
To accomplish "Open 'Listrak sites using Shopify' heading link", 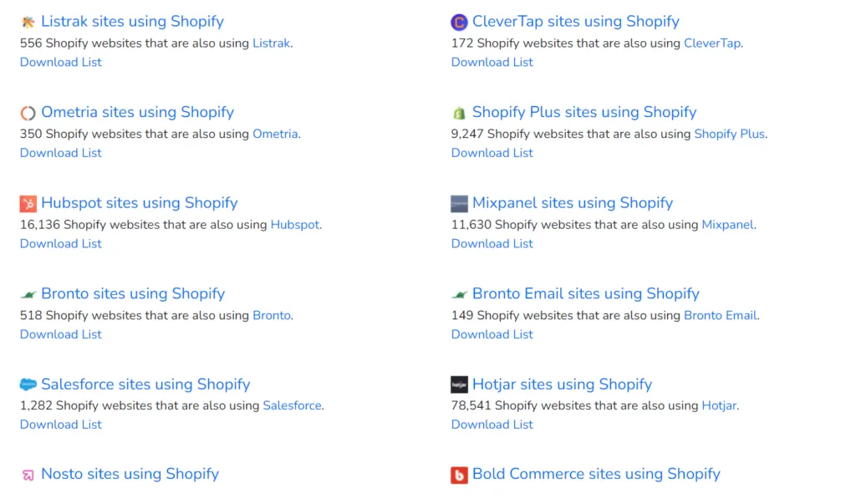I will (x=132, y=22).
